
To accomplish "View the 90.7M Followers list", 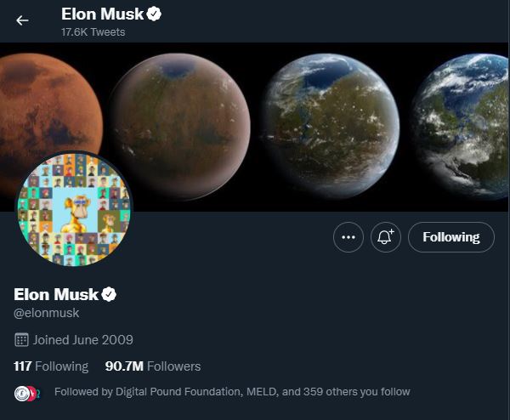I will pyautogui.click(x=153, y=366).
